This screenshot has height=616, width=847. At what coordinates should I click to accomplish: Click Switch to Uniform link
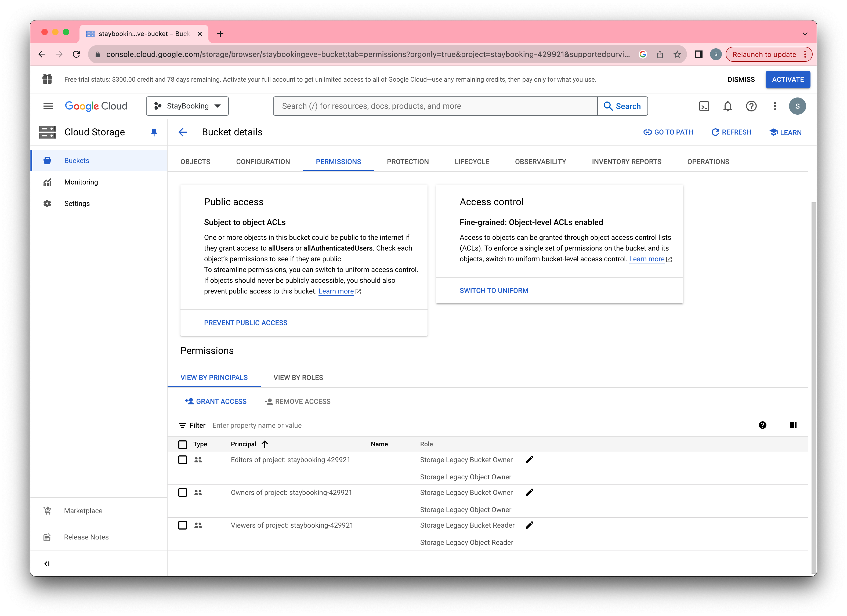tap(494, 291)
